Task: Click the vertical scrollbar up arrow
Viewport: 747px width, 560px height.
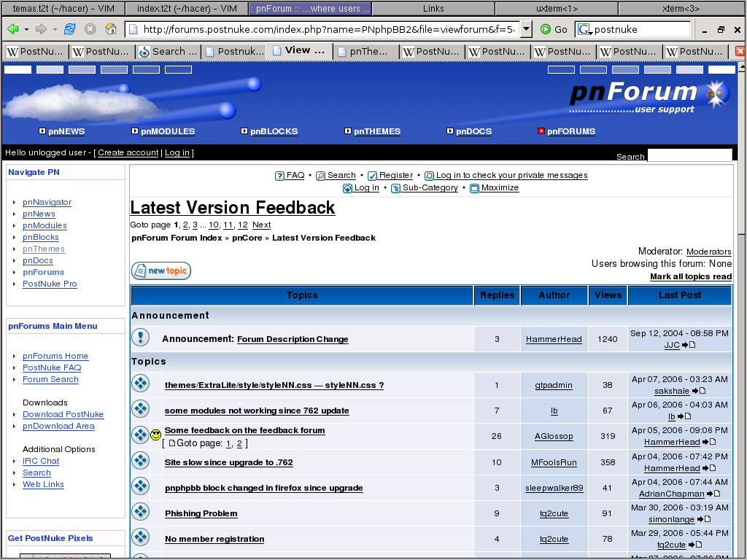Action: click(742, 68)
